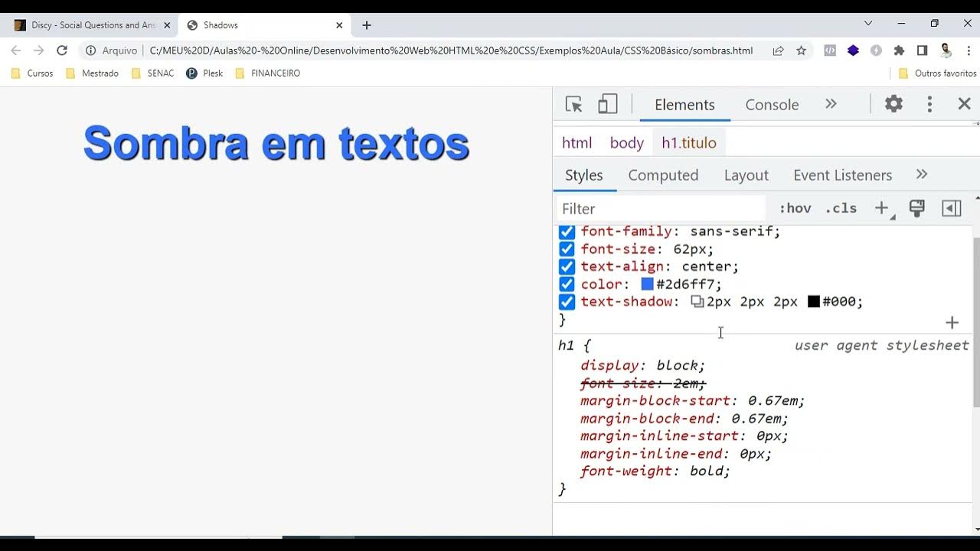Click the Styles pane vertical scrollbar
Screen dimensions: 980x551
click(x=976, y=321)
